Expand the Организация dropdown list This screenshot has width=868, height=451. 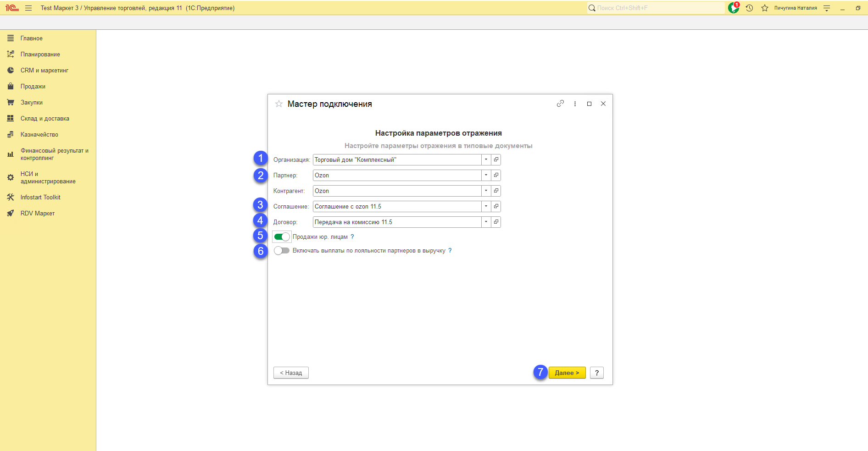486,159
